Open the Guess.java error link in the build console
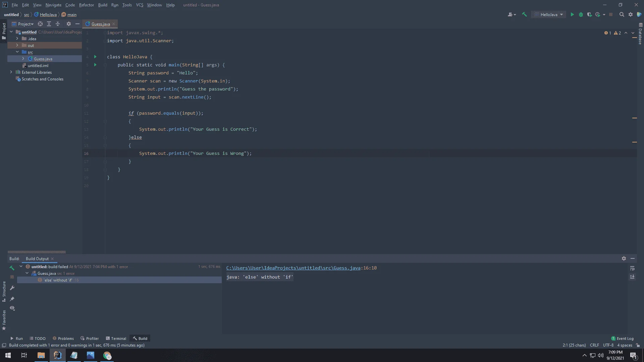Image resolution: width=644 pixels, height=362 pixels. [x=293, y=268]
